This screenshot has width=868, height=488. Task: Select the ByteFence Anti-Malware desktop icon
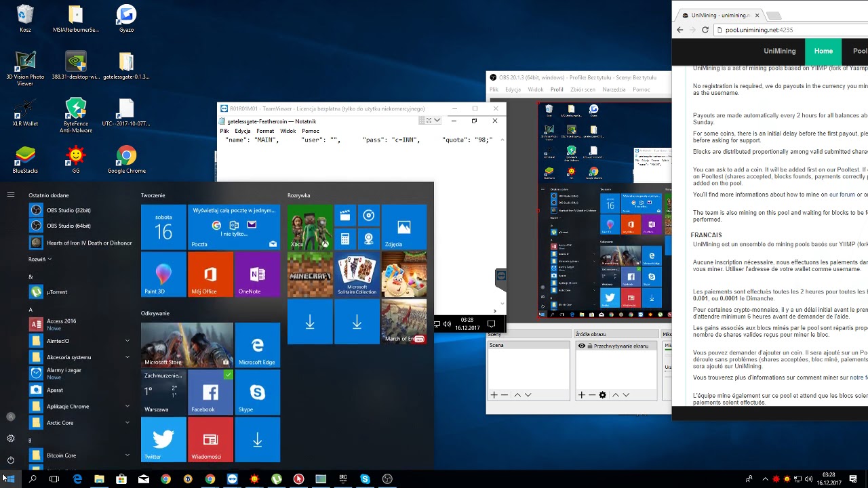(75, 115)
